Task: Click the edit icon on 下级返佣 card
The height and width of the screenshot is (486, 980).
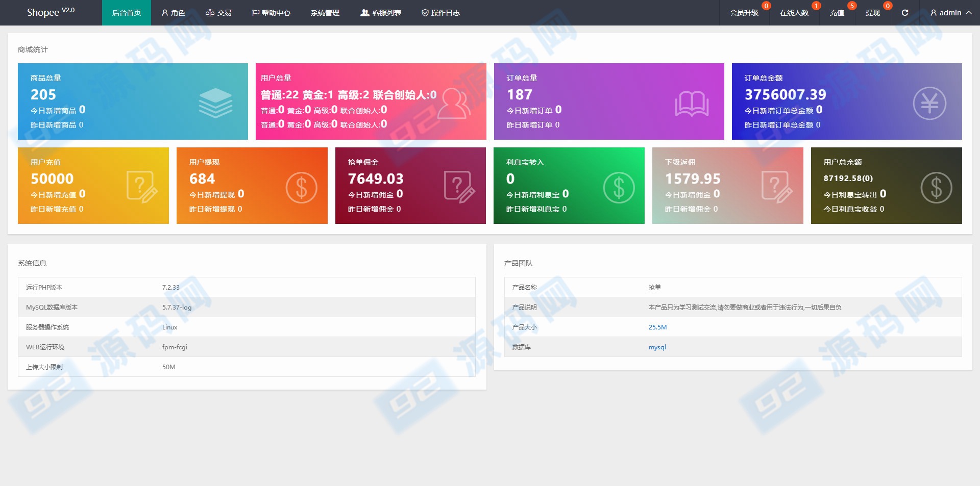Action: pyautogui.click(x=777, y=187)
